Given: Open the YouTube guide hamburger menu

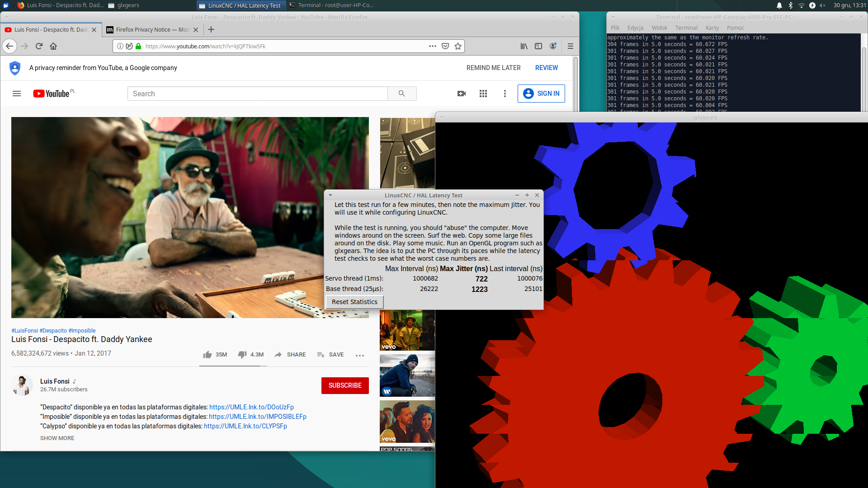Looking at the screenshot, I should click(x=17, y=94).
